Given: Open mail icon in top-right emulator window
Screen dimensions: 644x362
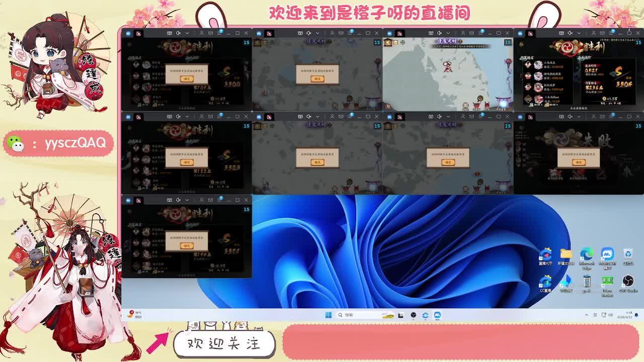Looking at the screenshot, I should coord(601,33).
